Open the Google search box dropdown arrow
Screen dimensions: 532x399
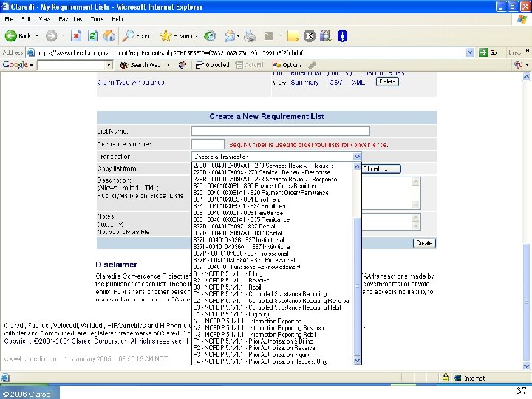coord(109,65)
